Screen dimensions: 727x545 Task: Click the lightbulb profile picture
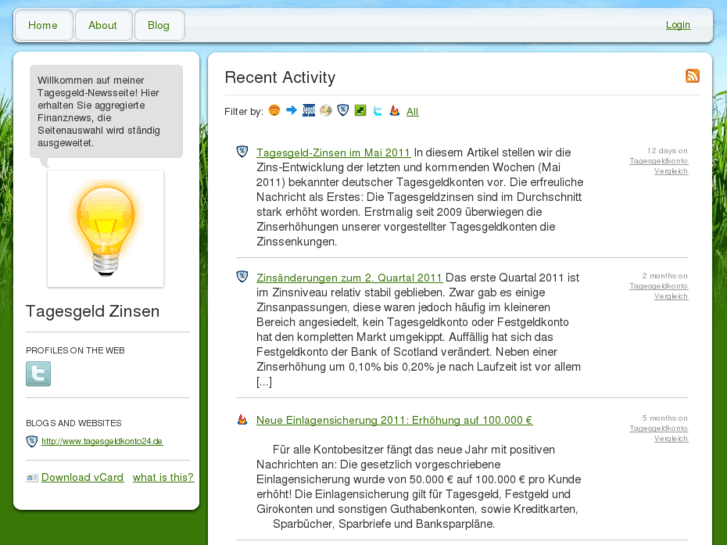pyautogui.click(x=105, y=228)
